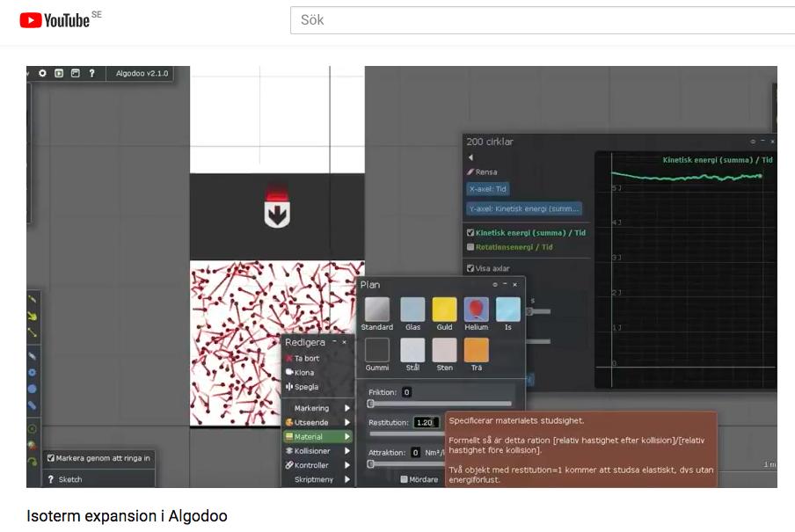
Task: Click the Attraktion slider handle
Action: click(x=370, y=463)
